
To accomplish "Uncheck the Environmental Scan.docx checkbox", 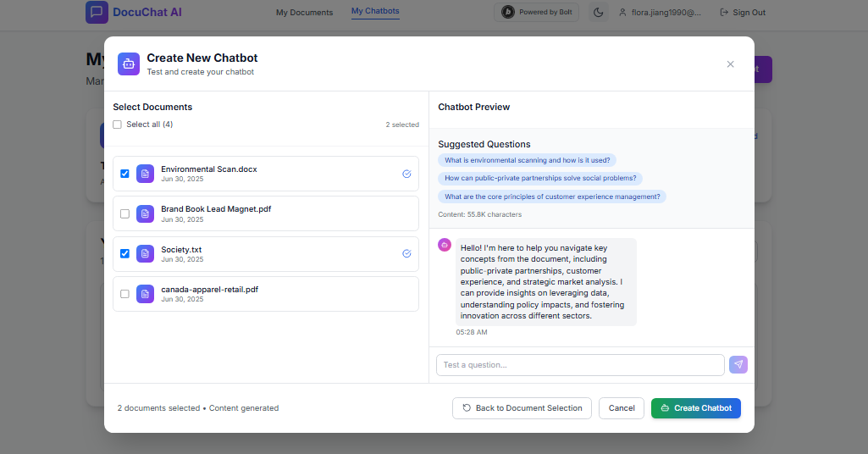I will 125,174.
